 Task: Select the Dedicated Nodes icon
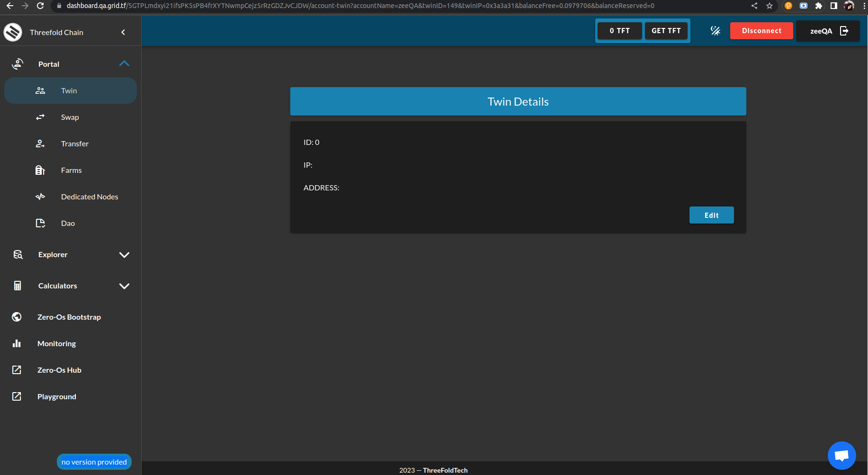(x=40, y=197)
